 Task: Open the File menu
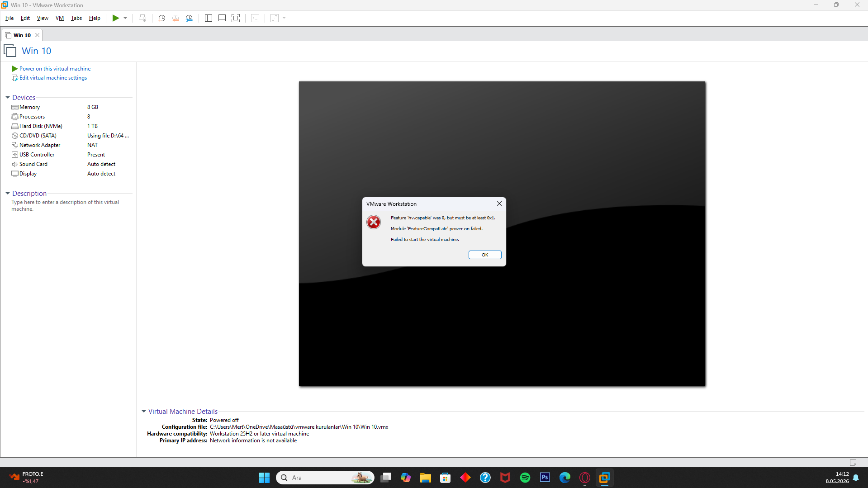pyautogui.click(x=9, y=18)
